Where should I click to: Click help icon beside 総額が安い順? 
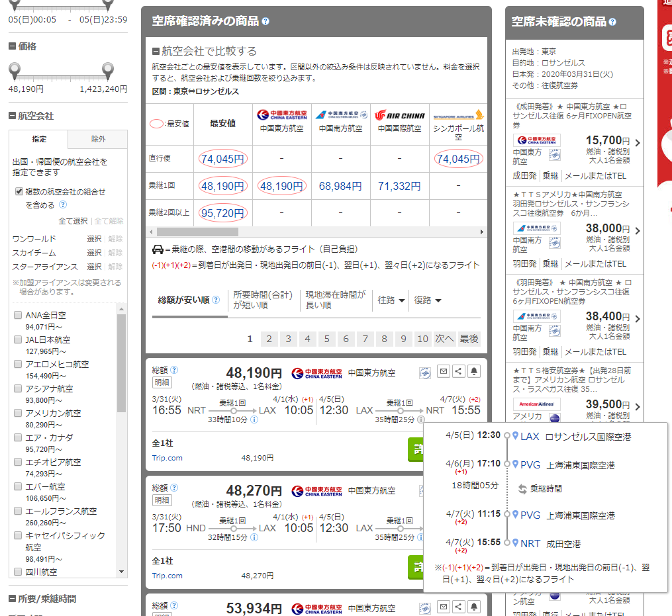coord(215,300)
